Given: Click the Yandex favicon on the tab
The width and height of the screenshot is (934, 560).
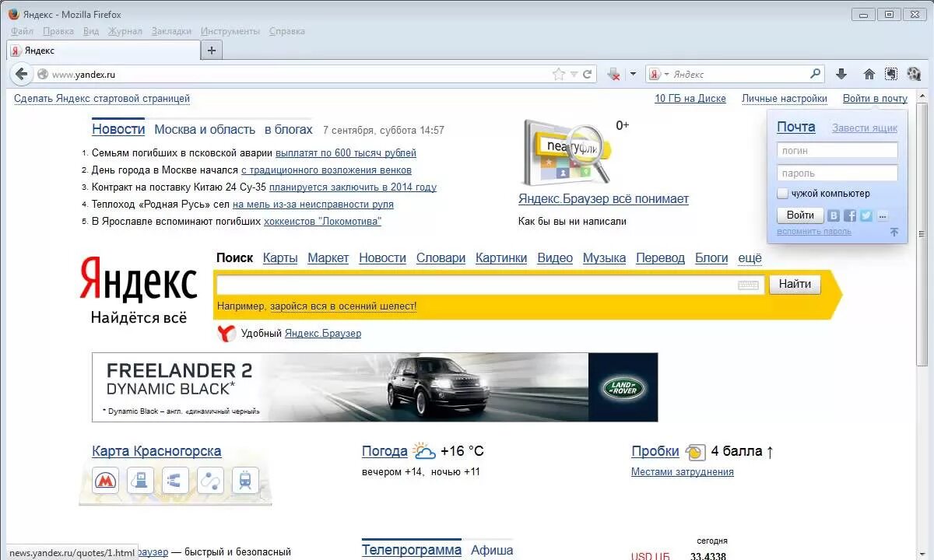Looking at the screenshot, I should [16, 51].
